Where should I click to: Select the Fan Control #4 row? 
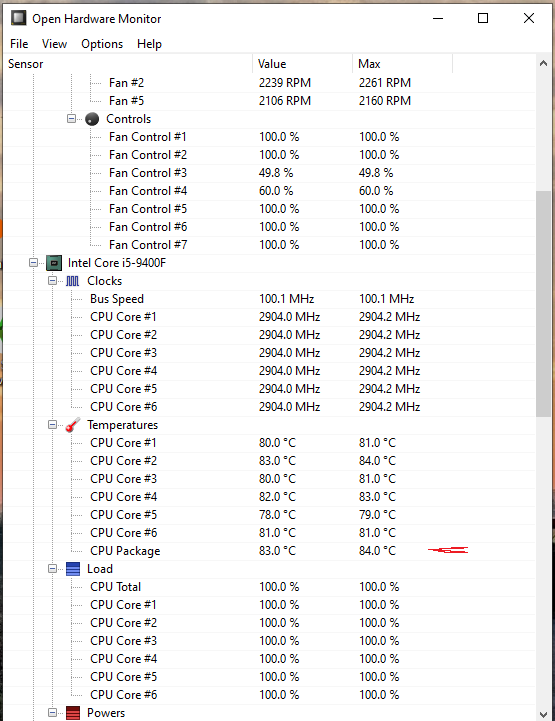pyautogui.click(x=269, y=191)
